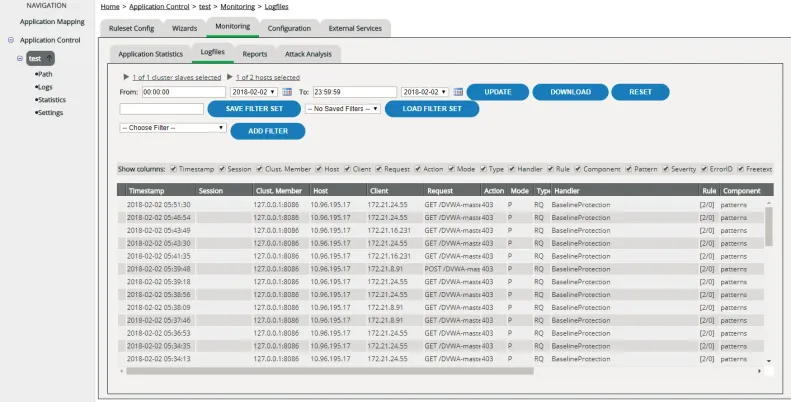791x402 pixels.
Task: Open Application Control breadcrumb link
Action: coord(159,7)
